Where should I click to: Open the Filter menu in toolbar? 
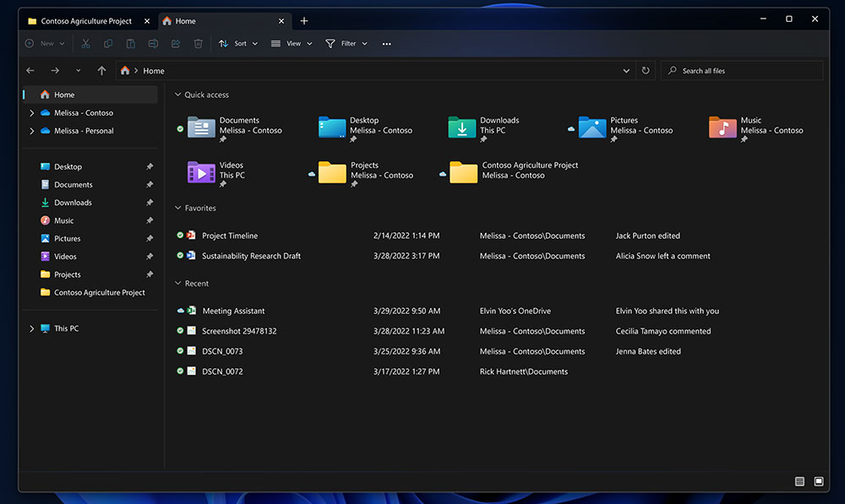pyautogui.click(x=346, y=43)
